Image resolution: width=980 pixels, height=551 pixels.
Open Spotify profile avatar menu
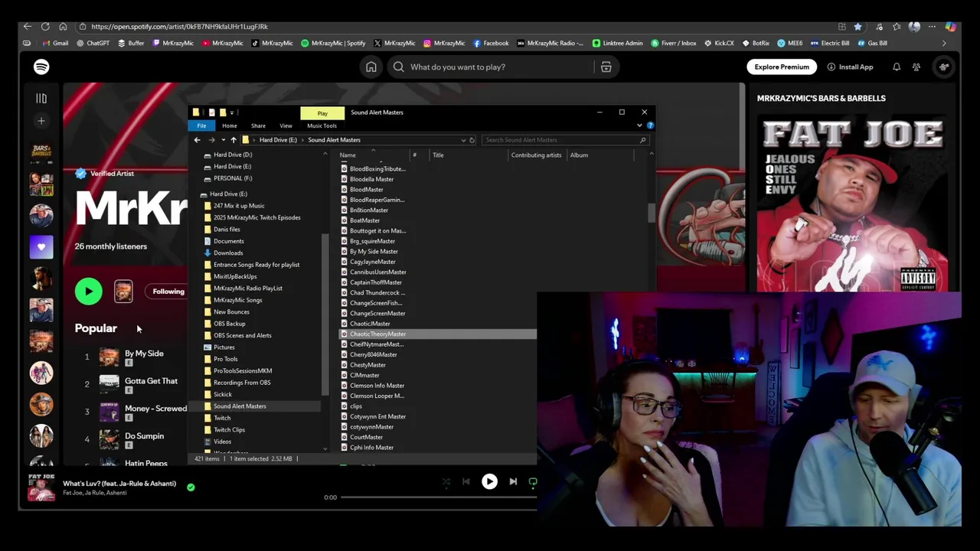click(944, 67)
